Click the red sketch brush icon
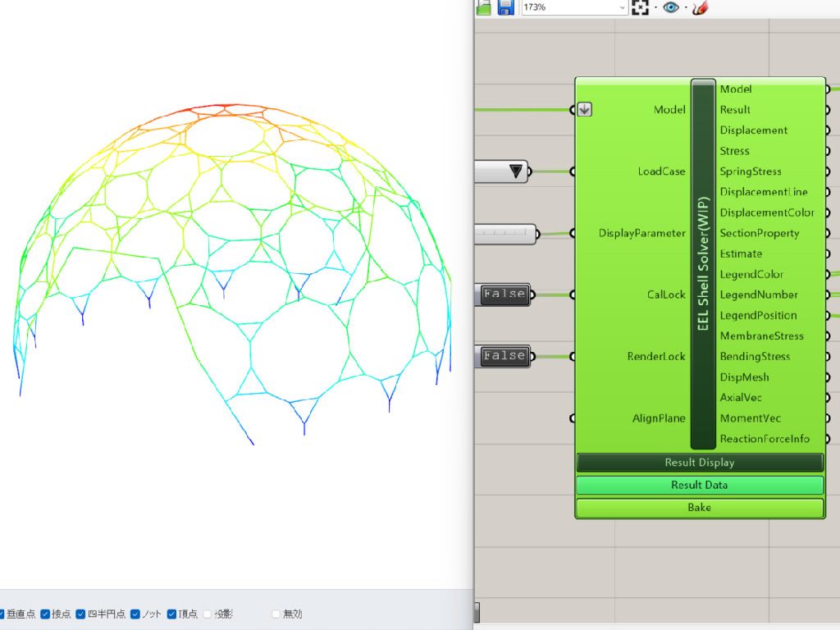The height and width of the screenshot is (630, 840). 700,7
